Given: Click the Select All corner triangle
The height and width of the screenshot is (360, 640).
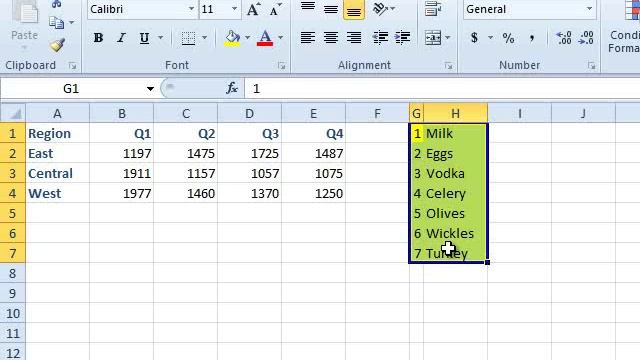Looking at the screenshot, I should click(13, 113).
